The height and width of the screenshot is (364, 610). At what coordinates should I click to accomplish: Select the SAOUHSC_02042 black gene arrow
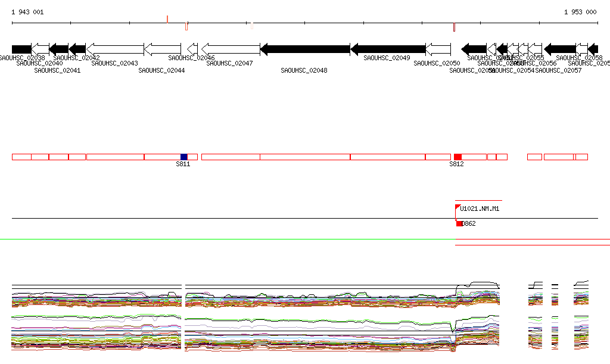(x=77, y=49)
